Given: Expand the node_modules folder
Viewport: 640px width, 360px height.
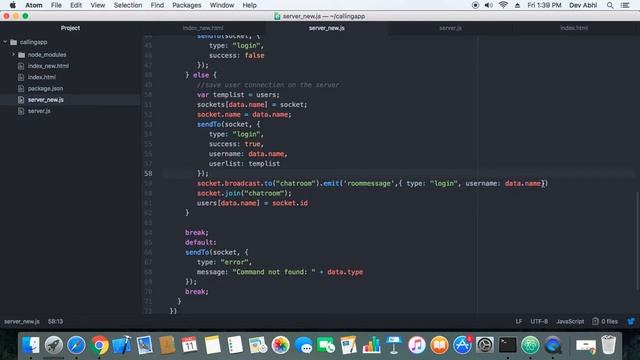Looking at the screenshot, I should tap(13, 55).
